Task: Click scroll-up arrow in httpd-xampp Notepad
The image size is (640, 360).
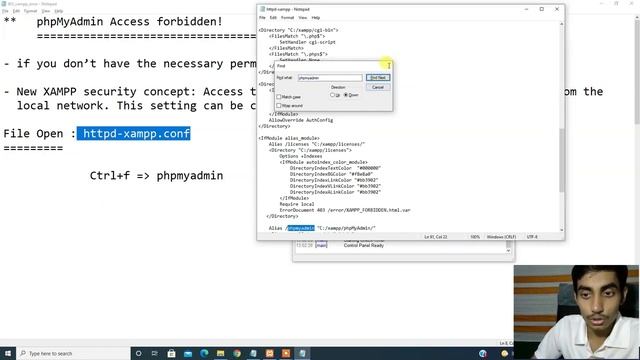Action: click(562, 24)
